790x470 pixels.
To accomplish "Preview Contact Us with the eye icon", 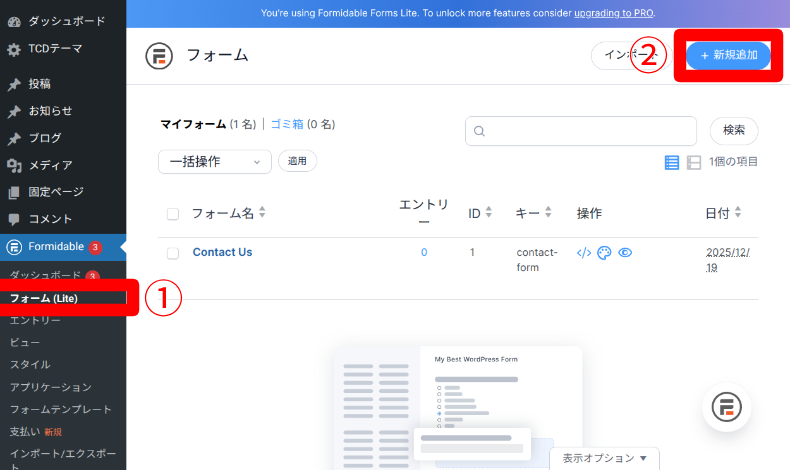I will click(x=625, y=252).
